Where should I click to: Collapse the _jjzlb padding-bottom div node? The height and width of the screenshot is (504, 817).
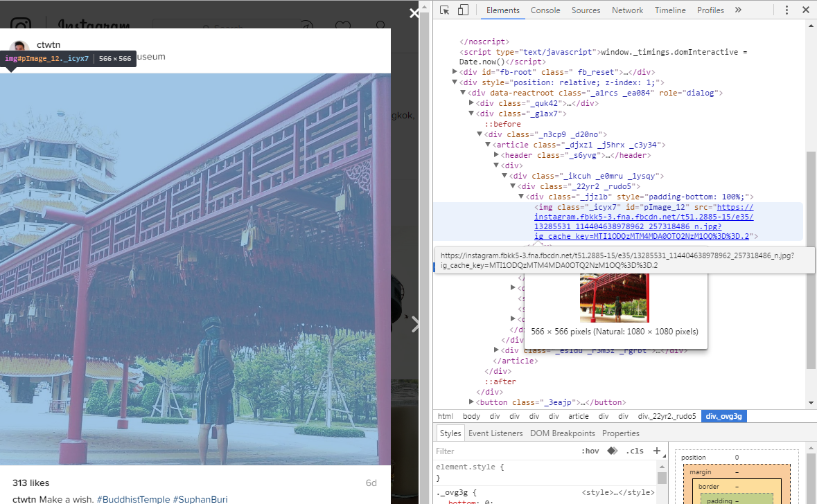pos(521,197)
